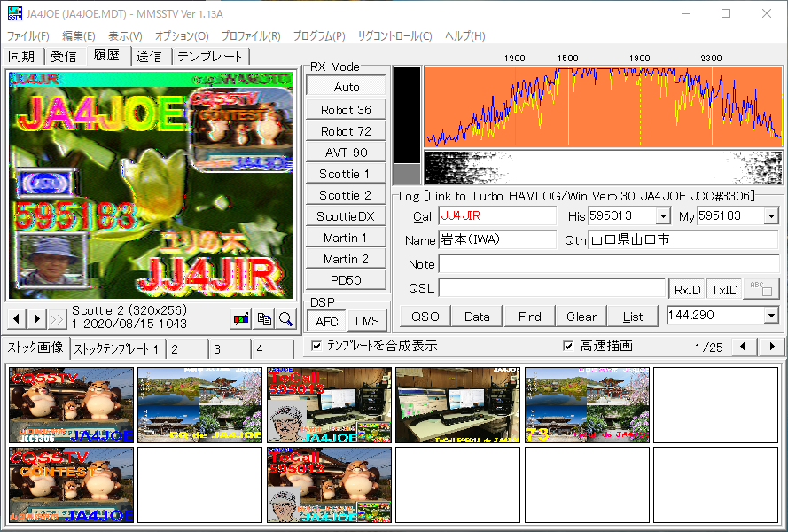This screenshot has width=788, height=532.
Task: Expand the 144.290 frequency dropdown
Action: 771,316
